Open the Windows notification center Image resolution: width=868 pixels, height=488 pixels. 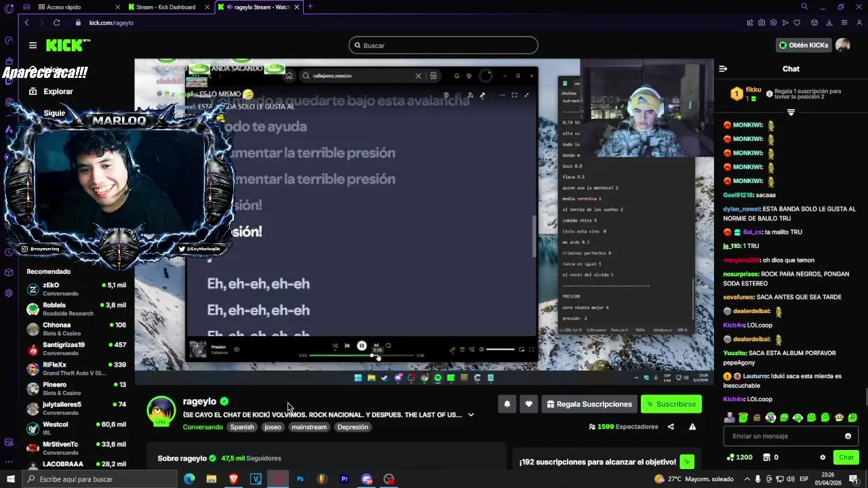854,479
